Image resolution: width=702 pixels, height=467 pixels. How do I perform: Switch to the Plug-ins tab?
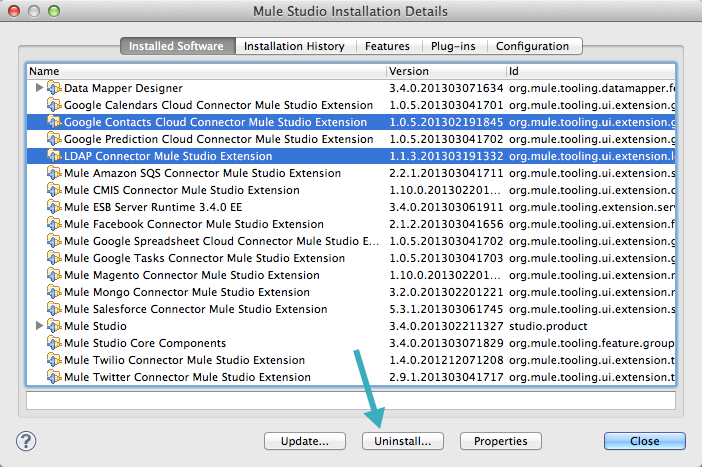pos(453,46)
